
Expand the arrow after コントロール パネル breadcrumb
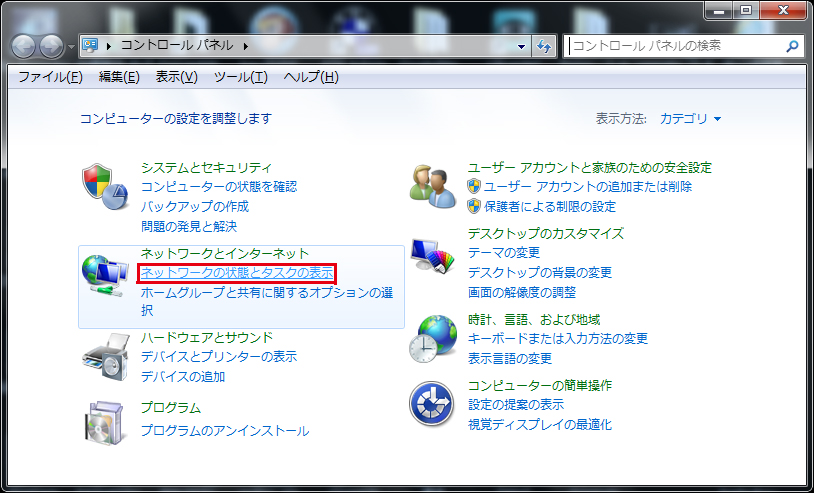click(x=246, y=46)
